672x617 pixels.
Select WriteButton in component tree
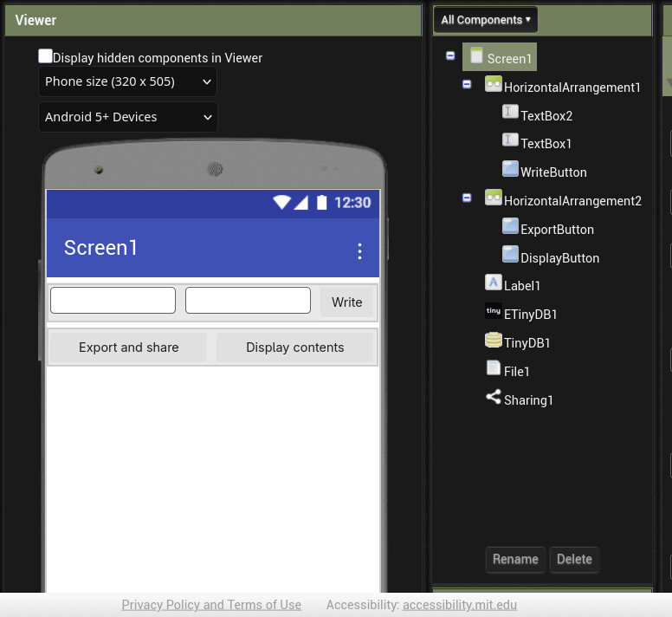tap(553, 172)
